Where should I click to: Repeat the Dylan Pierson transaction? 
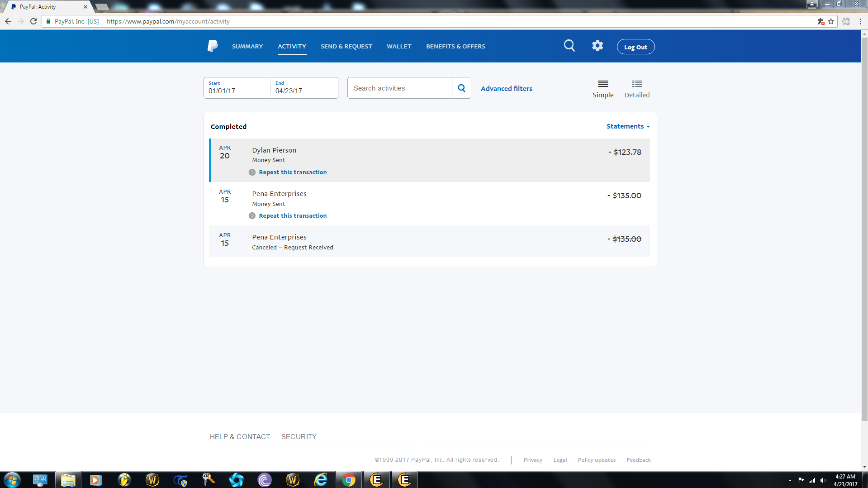click(293, 172)
